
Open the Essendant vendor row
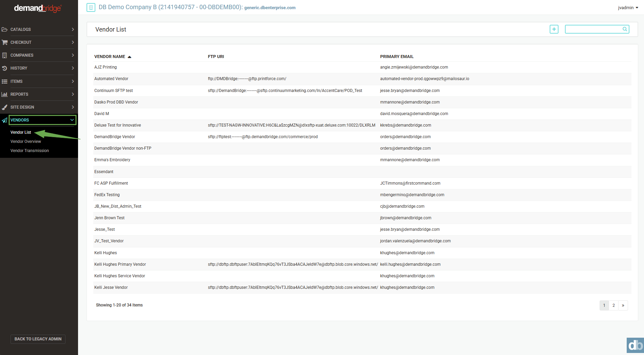pyautogui.click(x=362, y=172)
